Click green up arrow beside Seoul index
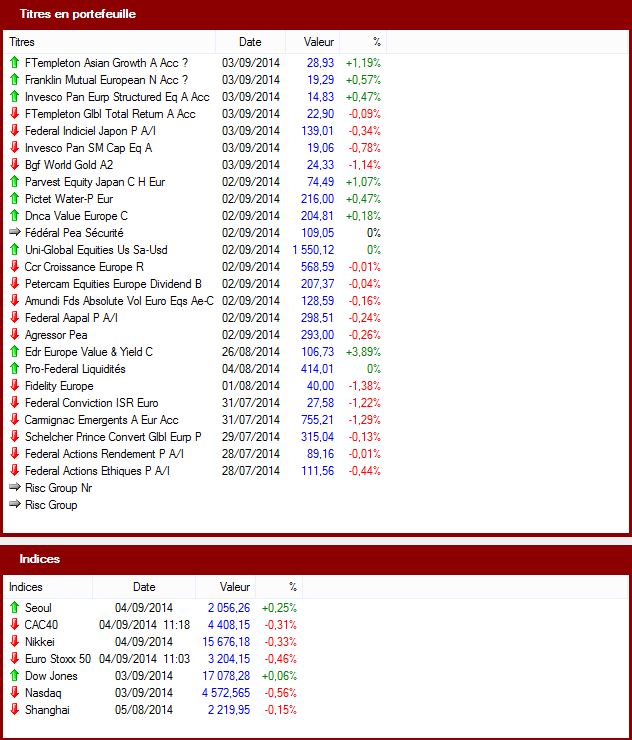 pyautogui.click(x=15, y=607)
